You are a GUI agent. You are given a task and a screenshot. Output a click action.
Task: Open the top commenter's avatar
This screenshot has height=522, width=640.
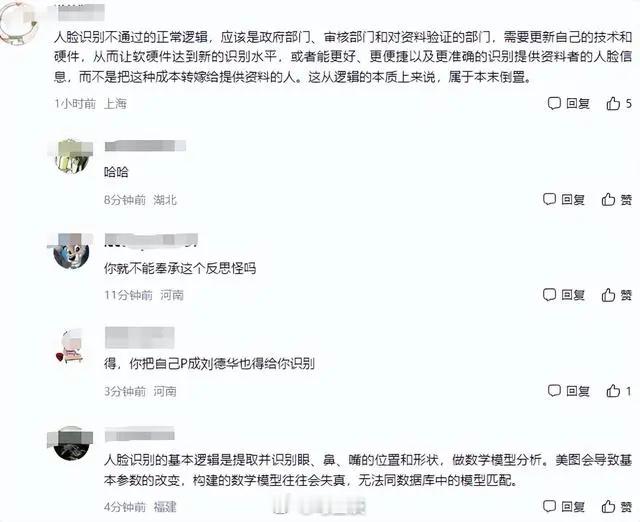point(19,22)
